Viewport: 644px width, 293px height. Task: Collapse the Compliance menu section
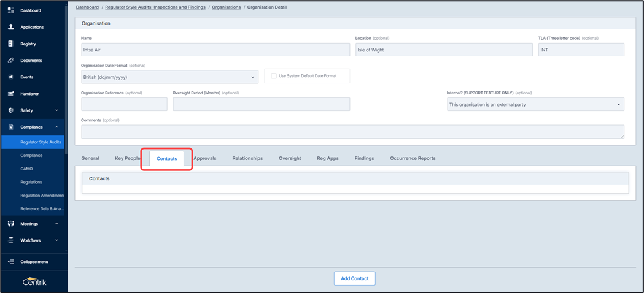tap(56, 127)
